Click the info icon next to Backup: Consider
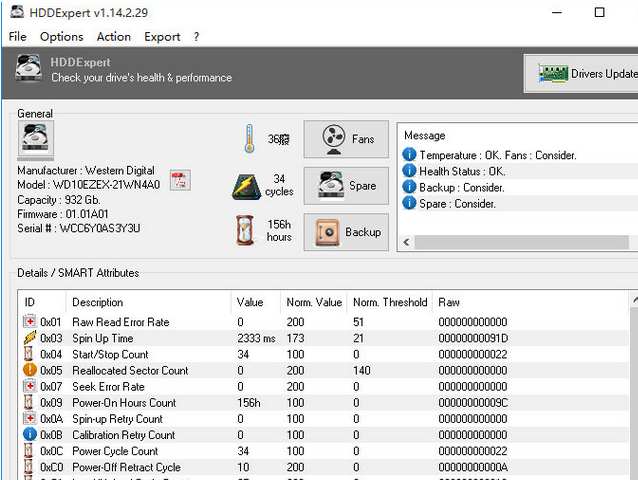 click(409, 187)
